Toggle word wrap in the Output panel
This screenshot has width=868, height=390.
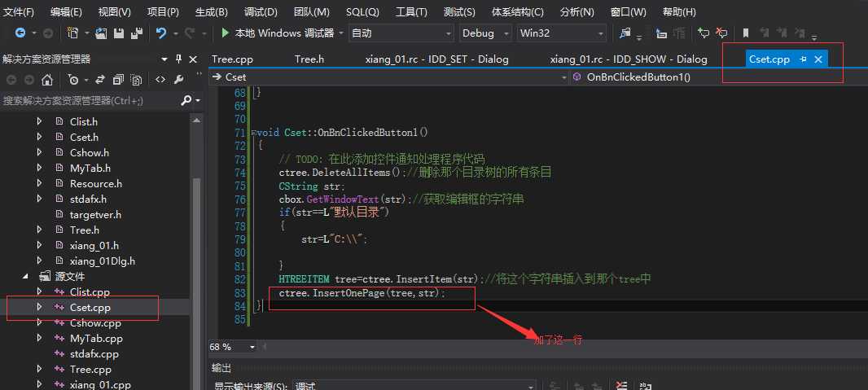pyautogui.click(x=644, y=386)
